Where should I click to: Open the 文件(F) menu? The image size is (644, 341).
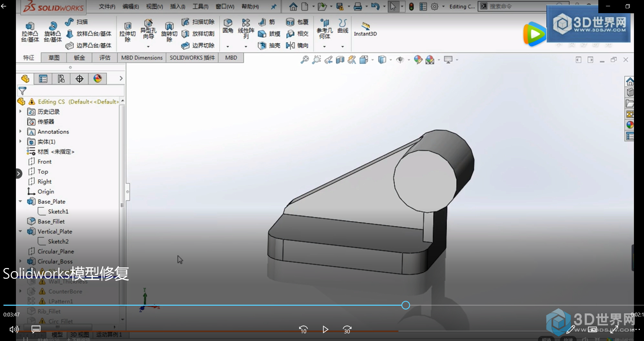107,7
